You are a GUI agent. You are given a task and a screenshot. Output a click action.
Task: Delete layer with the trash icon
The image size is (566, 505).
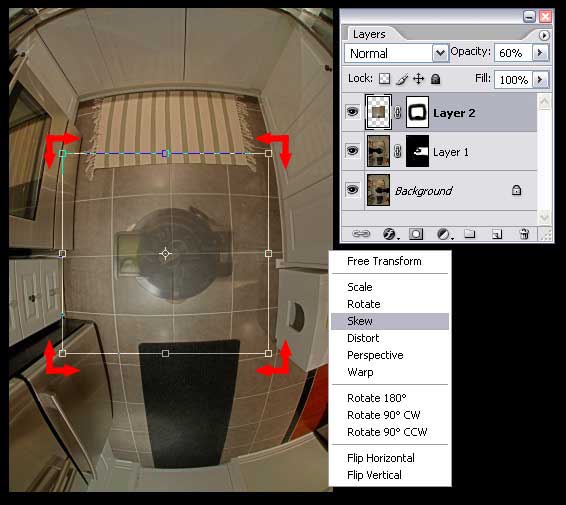(x=524, y=234)
